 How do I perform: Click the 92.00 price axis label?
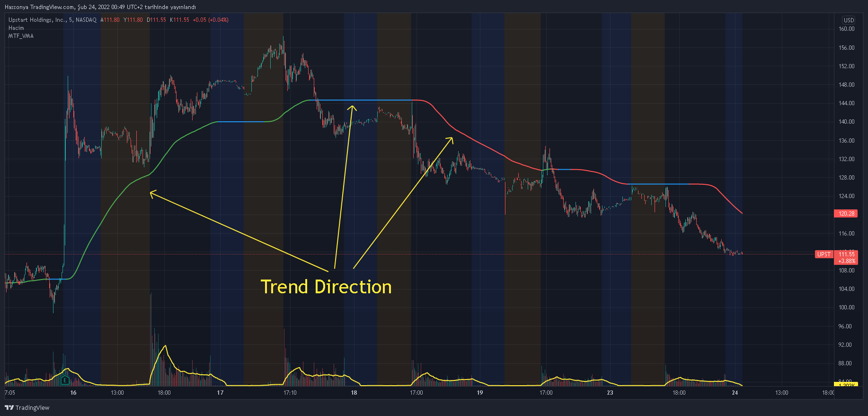[845, 345]
